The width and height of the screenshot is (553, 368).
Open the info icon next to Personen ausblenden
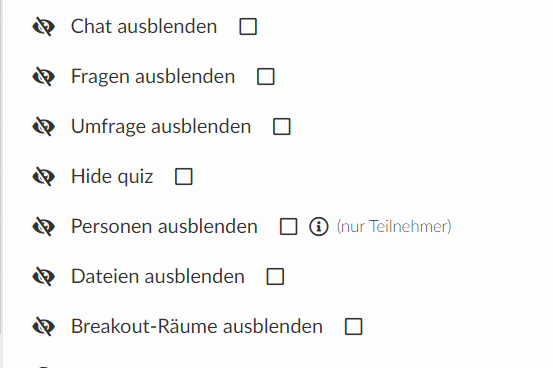[x=319, y=227]
